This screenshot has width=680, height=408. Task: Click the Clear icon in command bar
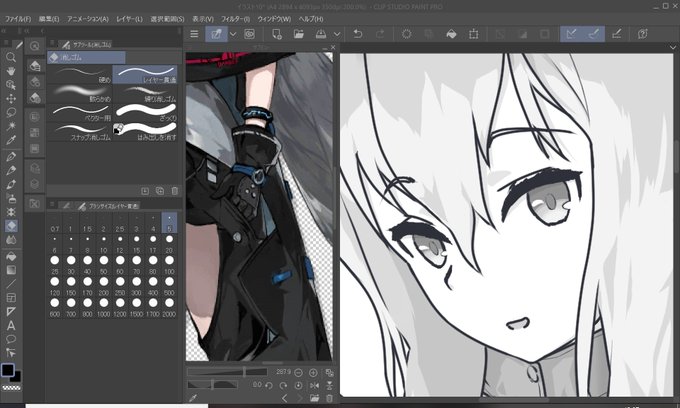pos(406,34)
